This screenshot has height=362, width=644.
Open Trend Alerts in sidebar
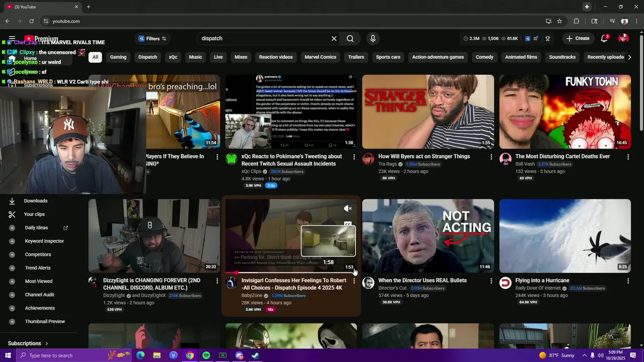click(x=39, y=268)
